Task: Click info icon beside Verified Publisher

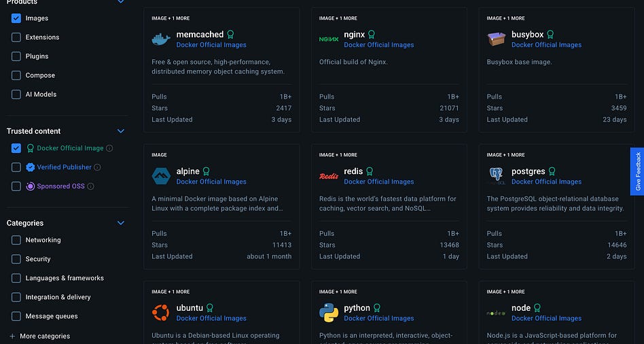Action: [97, 167]
